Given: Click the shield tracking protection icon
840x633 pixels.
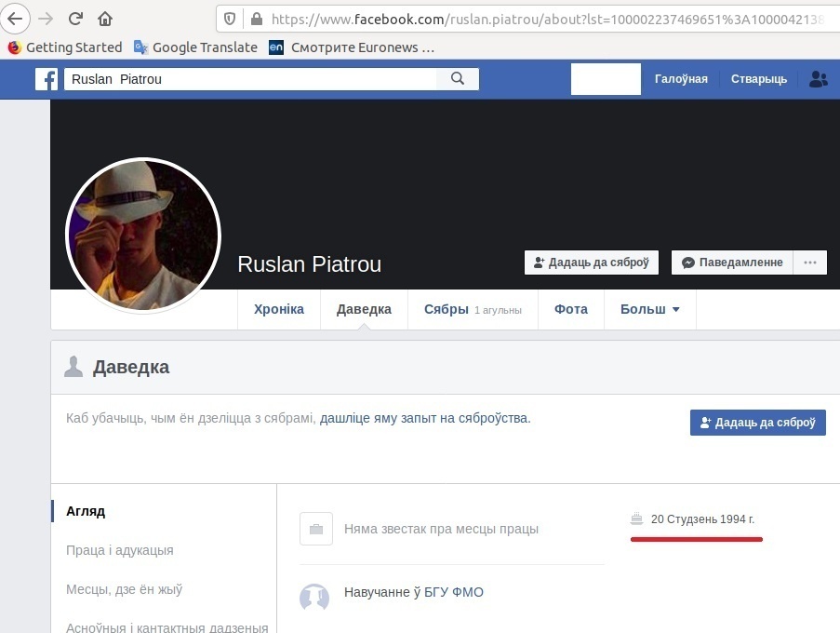Looking at the screenshot, I should [230, 19].
